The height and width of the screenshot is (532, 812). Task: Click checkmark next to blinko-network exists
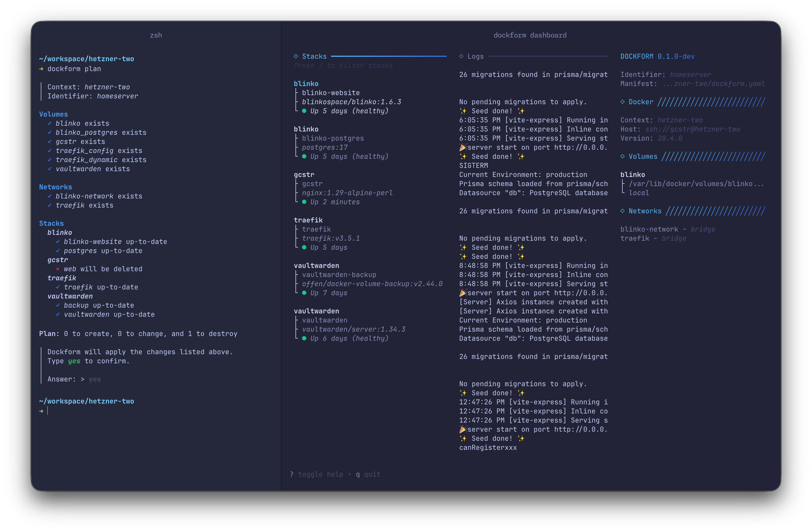[49, 196]
